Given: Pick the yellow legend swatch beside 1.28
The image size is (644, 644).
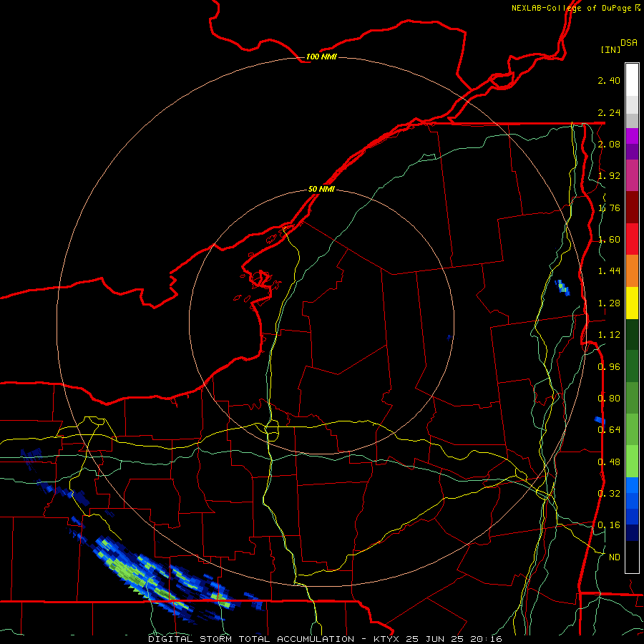Looking at the screenshot, I should (632, 303).
